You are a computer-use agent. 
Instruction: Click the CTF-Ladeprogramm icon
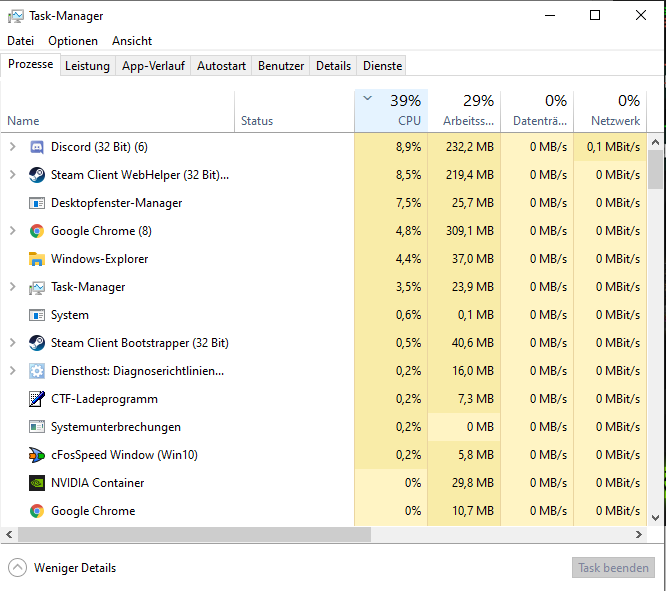[x=37, y=399]
